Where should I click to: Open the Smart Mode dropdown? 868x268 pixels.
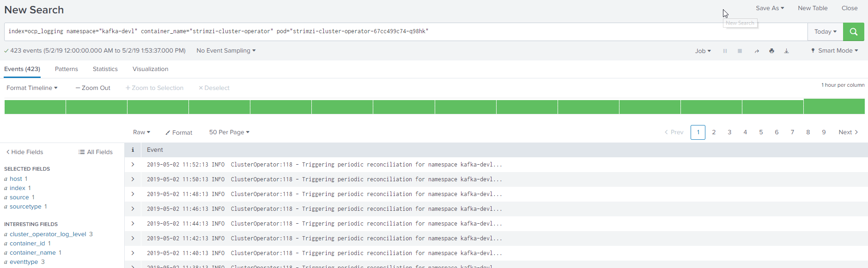(835, 51)
